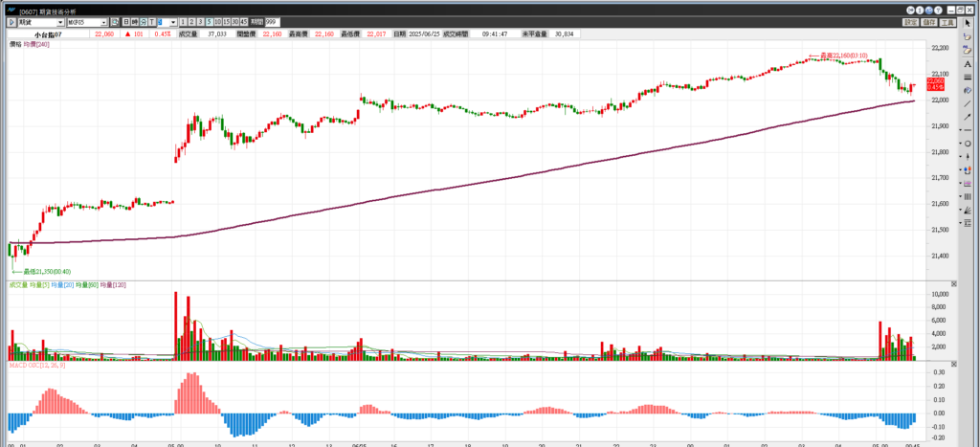Select the ellipse drawing tool
980x447 pixels.
coord(968,143)
